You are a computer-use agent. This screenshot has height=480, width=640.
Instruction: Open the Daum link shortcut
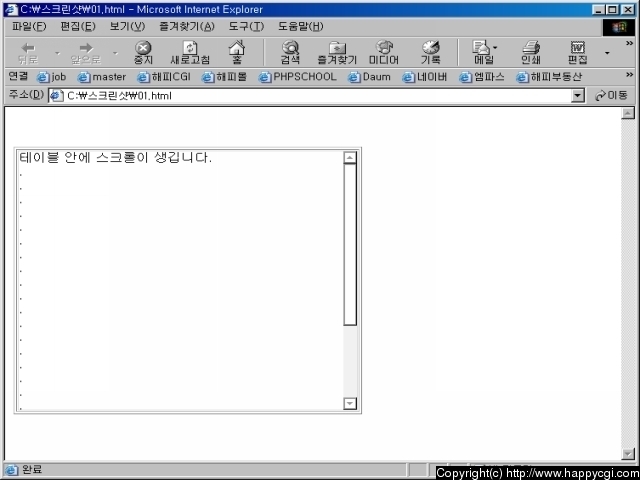(x=369, y=77)
